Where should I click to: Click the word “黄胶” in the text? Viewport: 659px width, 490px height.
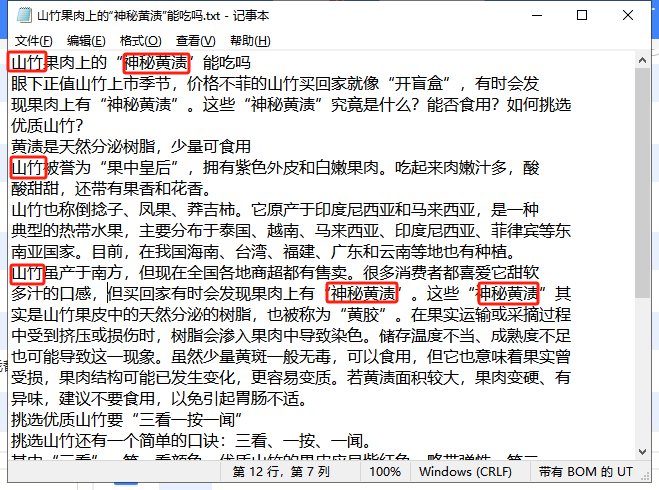(x=363, y=315)
